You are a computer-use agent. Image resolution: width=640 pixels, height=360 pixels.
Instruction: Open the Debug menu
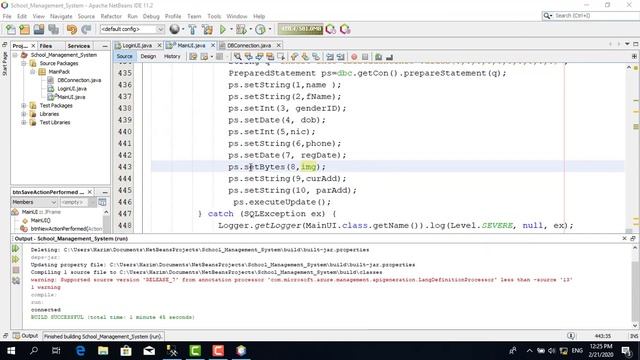pos(151,16)
